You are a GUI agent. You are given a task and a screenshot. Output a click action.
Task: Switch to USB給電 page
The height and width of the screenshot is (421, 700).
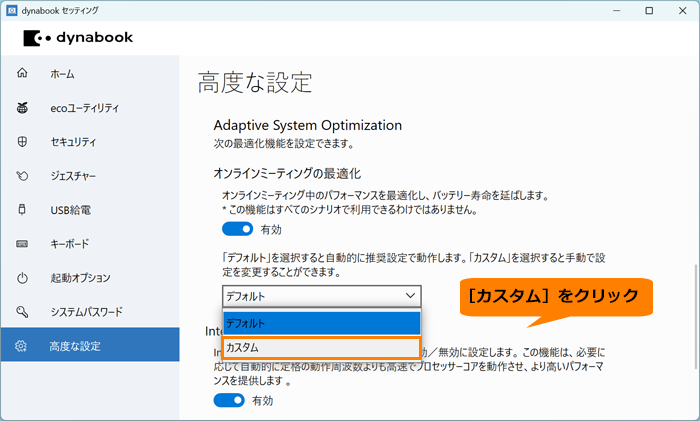coord(90,210)
